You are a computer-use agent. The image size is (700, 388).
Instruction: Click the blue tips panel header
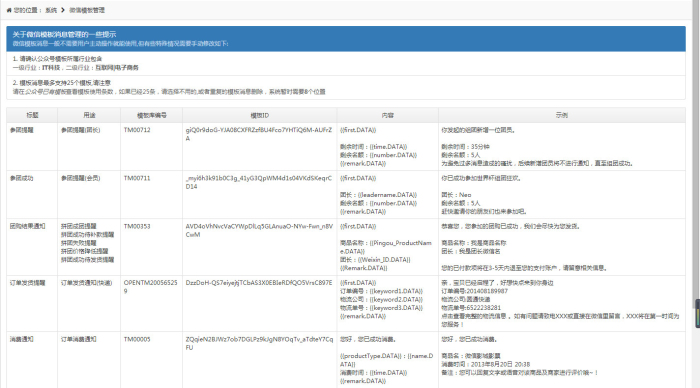[346, 38]
